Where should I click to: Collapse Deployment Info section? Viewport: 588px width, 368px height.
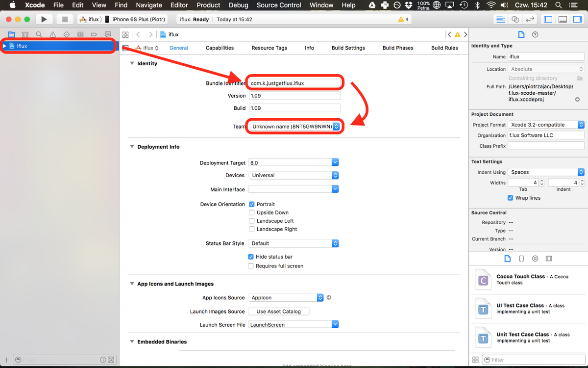(x=132, y=147)
